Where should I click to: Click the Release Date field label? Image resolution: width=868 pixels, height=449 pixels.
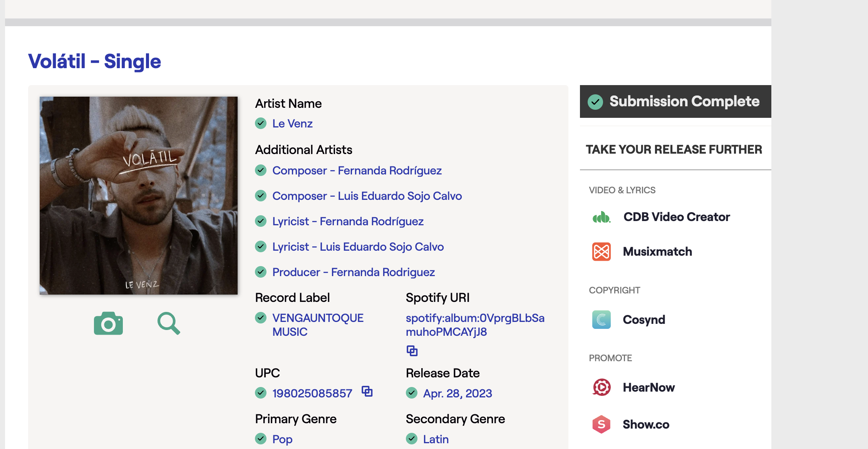(442, 373)
